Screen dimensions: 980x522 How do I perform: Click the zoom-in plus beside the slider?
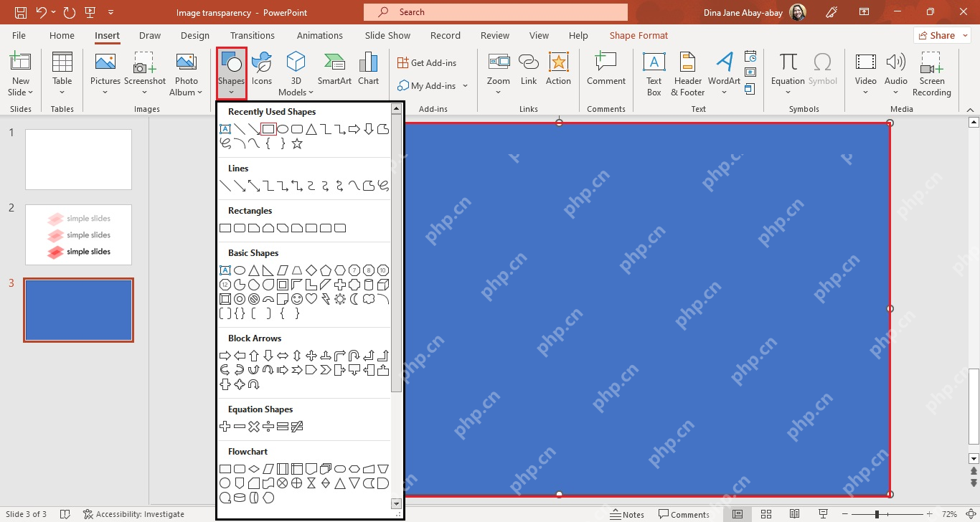pos(930,514)
